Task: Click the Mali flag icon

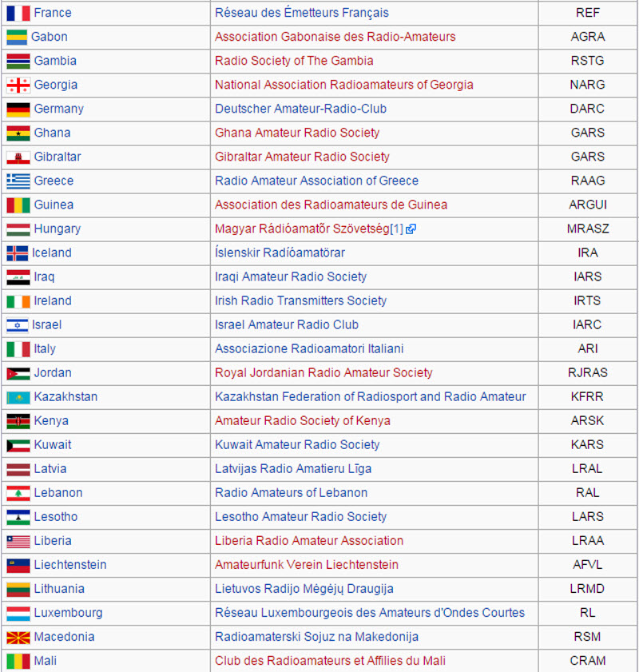Action: [x=18, y=662]
